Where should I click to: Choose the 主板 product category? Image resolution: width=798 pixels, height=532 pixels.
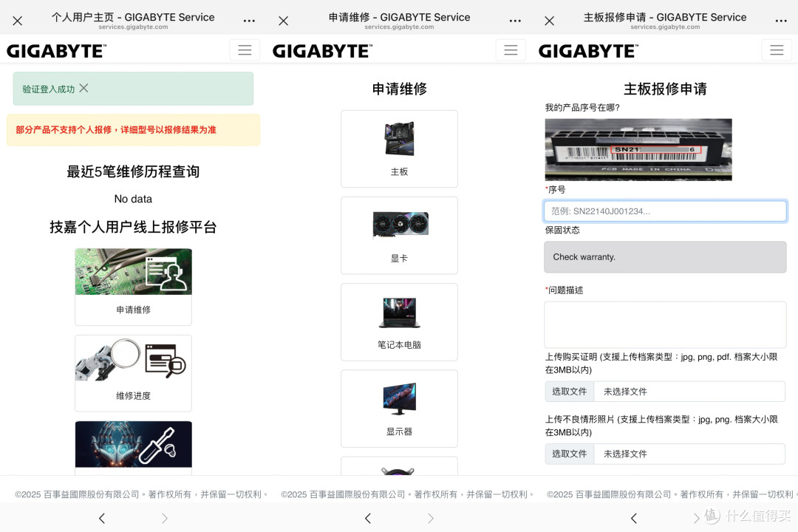(x=399, y=149)
